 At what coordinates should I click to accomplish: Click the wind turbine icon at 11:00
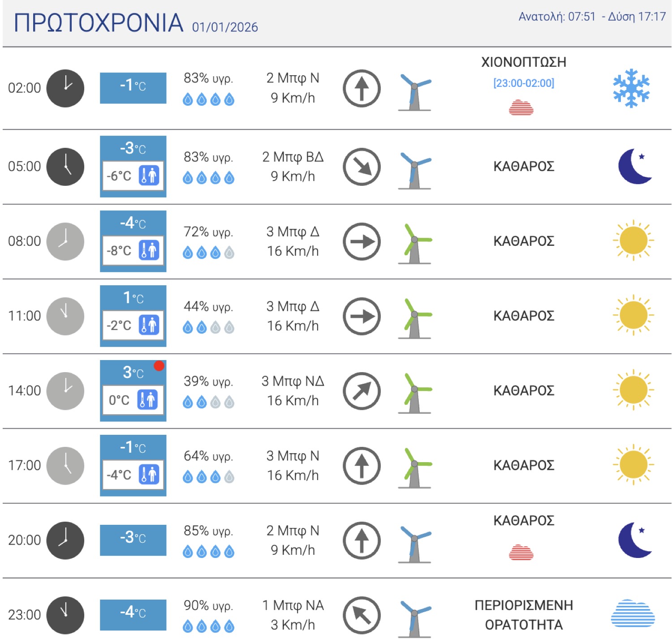(414, 318)
